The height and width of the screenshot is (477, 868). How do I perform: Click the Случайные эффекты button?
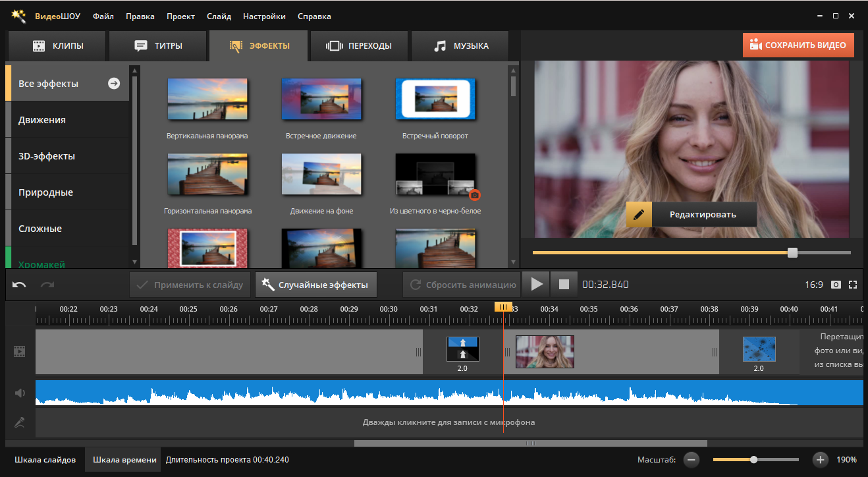pos(316,285)
